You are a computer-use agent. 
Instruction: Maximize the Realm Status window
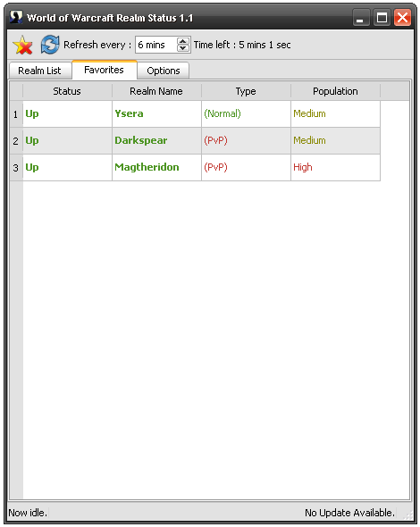tap(382, 18)
